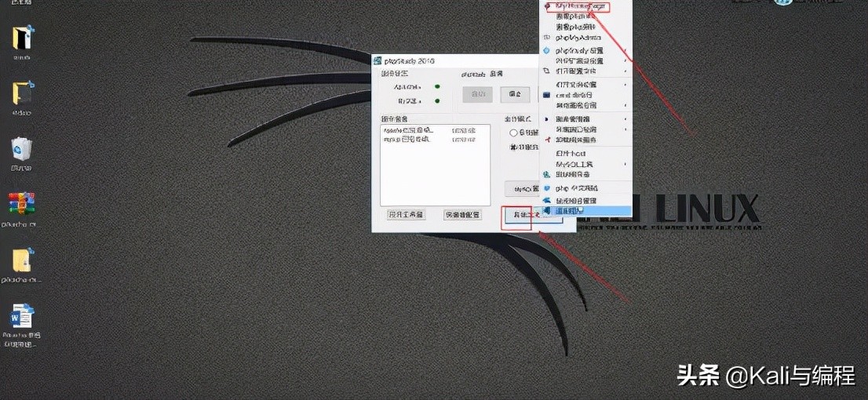Expand the MySQL工具 submenu

tap(585, 165)
